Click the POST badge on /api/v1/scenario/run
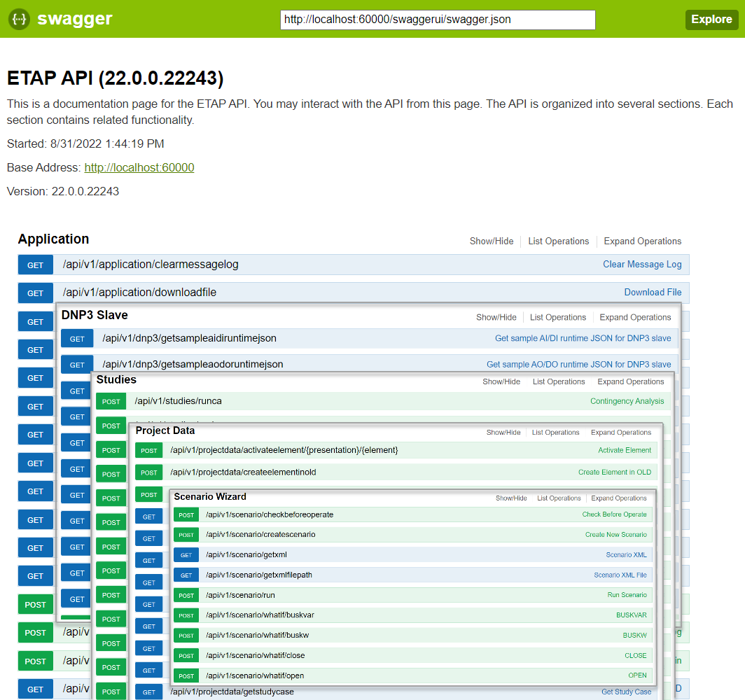 click(186, 595)
